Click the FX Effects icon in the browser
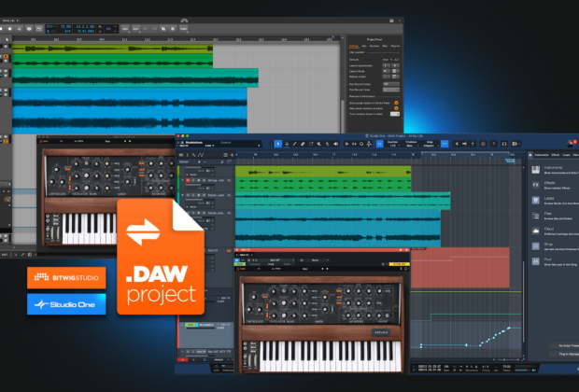The width and height of the screenshot is (579, 392). [x=536, y=185]
